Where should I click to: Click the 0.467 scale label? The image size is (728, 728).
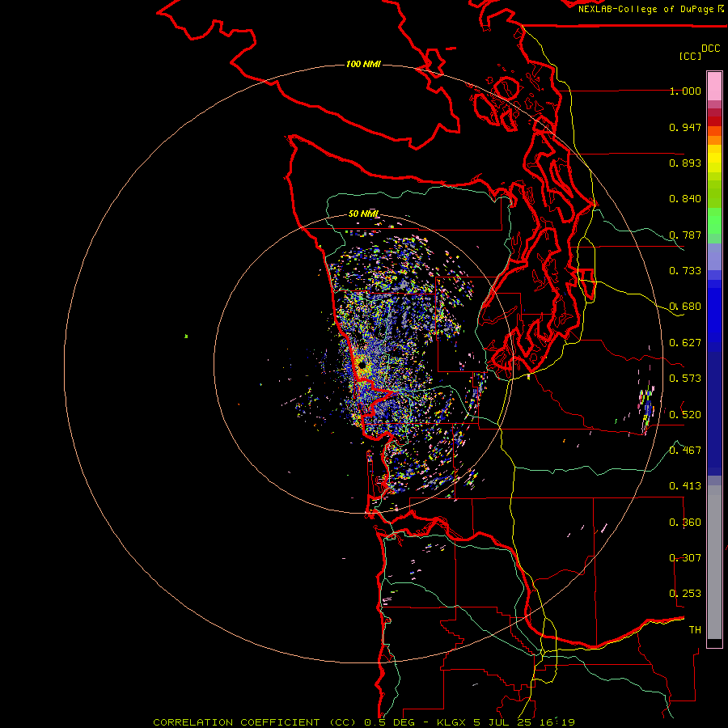pyautogui.click(x=685, y=451)
